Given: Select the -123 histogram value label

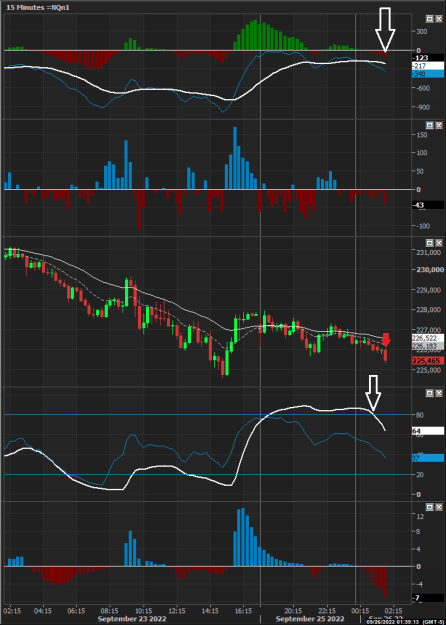Looking at the screenshot, I should [x=428, y=58].
